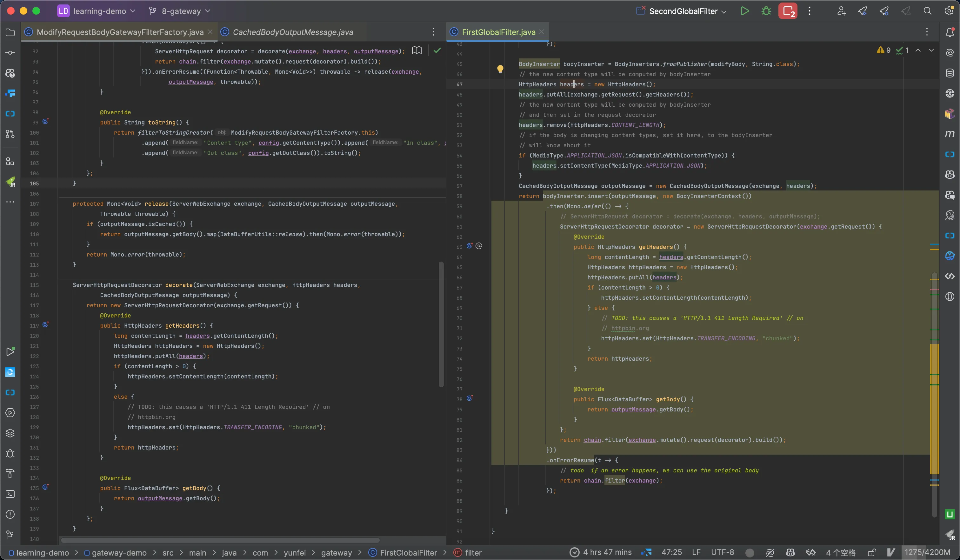This screenshot has width=960, height=560.
Task: Open the 8-gateway branch dropdown
Action: click(179, 11)
